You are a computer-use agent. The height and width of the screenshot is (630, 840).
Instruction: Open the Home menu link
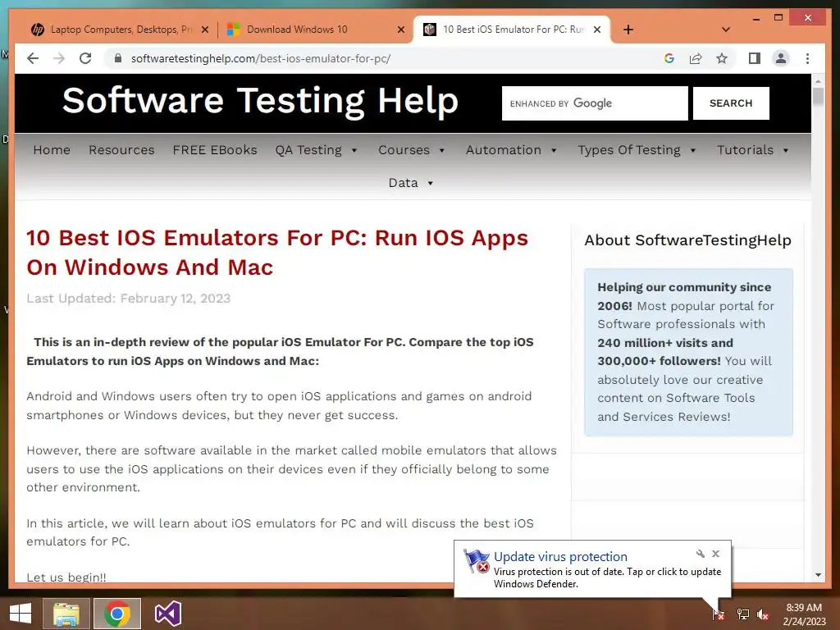(x=52, y=150)
